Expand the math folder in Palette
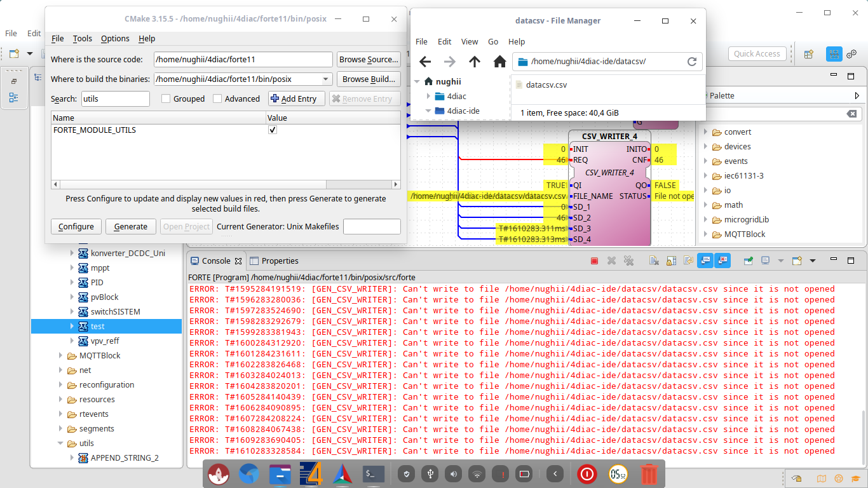Viewport: 868px width, 488px height. click(x=706, y=205)
